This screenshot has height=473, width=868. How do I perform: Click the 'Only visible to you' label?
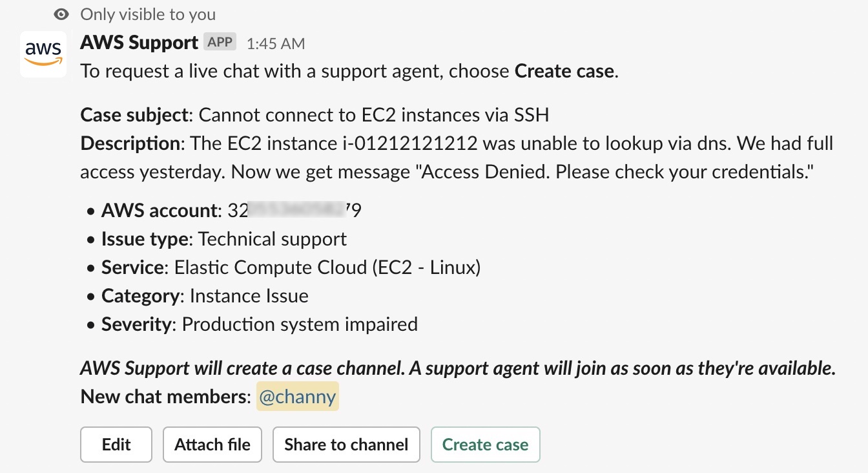[148, 14]
